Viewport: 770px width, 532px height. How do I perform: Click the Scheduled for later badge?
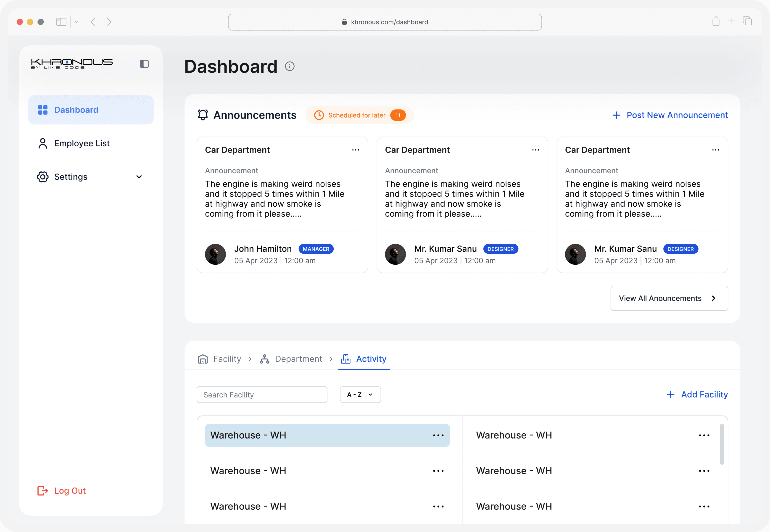(359, 115)
